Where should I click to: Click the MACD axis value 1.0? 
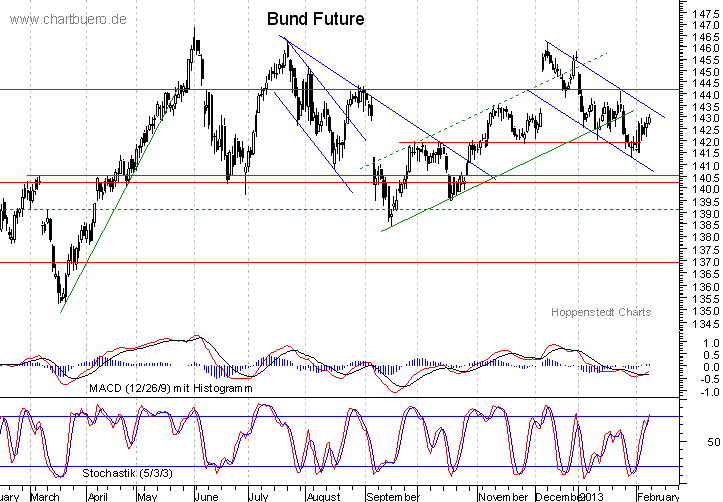coord(712,343)
